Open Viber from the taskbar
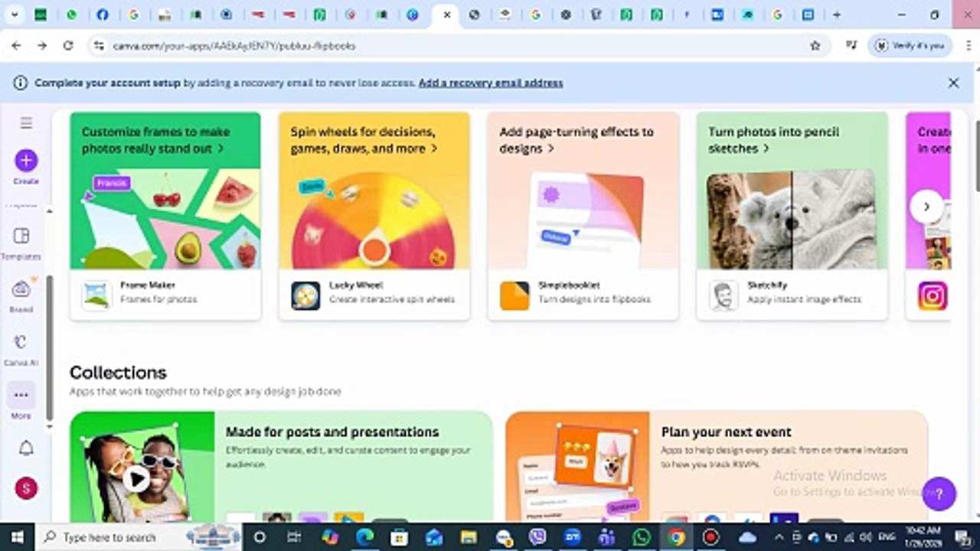 click(x=537, y=537)
